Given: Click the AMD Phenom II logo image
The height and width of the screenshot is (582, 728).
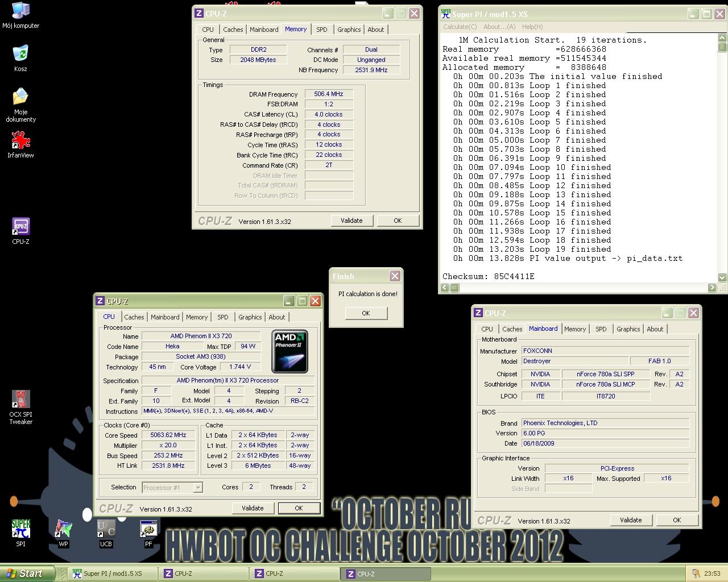Looking at the screenshot, I should (x=290, y=351).
